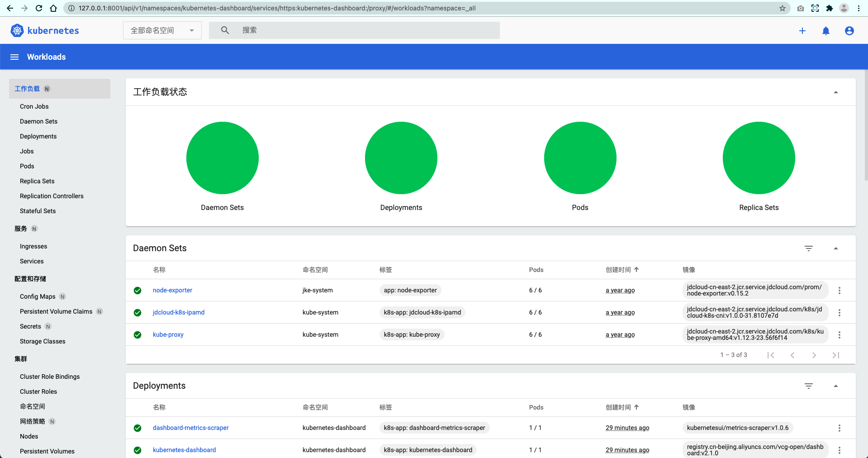Click the Pods green status circle
Image resolution: width=868 pixels, height=458 pixels.
580,158
